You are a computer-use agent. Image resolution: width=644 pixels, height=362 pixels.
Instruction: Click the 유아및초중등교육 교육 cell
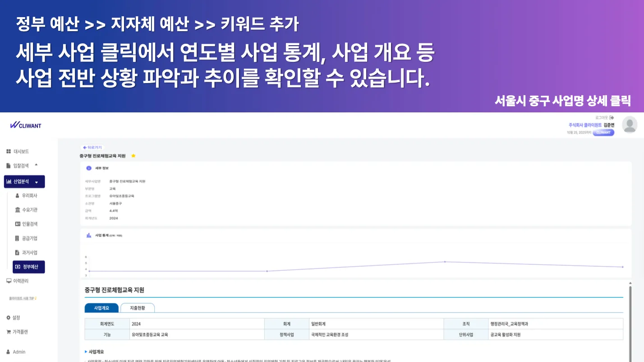[x=197, y=334]
